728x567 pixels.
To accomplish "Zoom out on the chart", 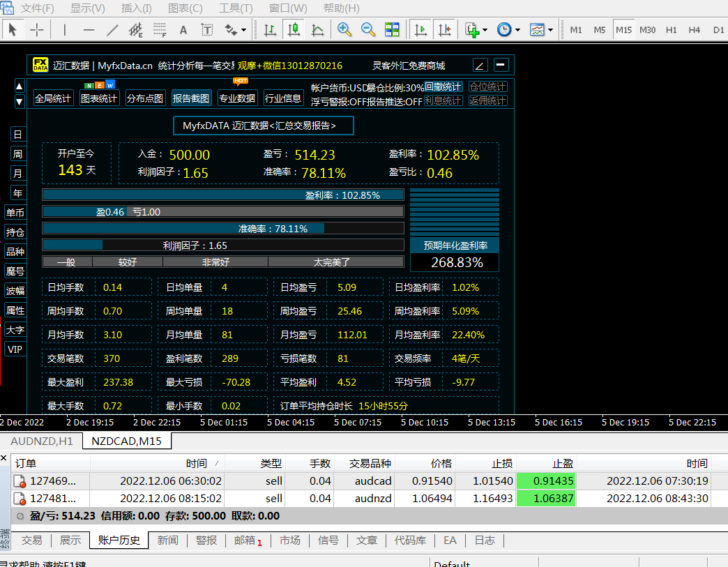I will pos(368,30).
